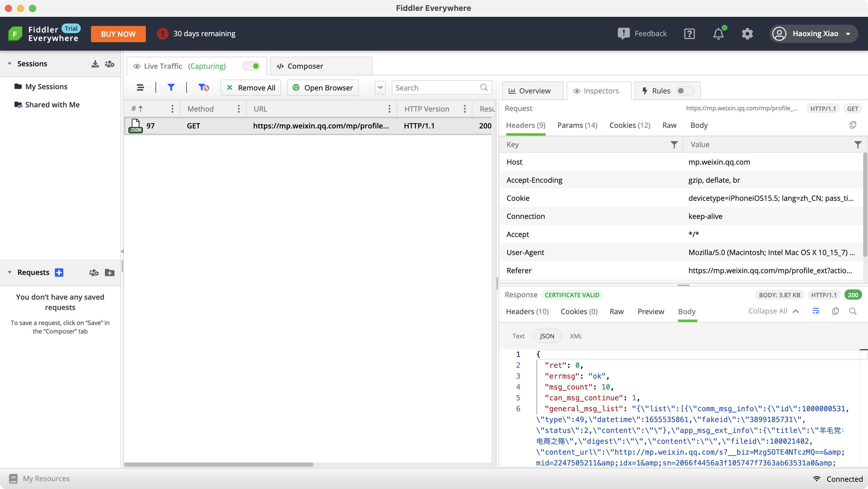Click the import sessions download icon
The height and width of the screenshot is (489, 868).
coord(95,64)
